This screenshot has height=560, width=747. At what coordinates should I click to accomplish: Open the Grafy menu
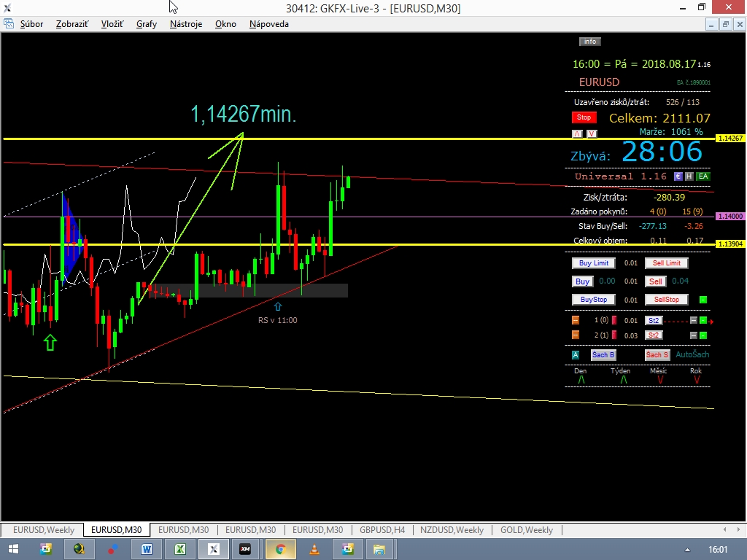click(x=147, y=24)
